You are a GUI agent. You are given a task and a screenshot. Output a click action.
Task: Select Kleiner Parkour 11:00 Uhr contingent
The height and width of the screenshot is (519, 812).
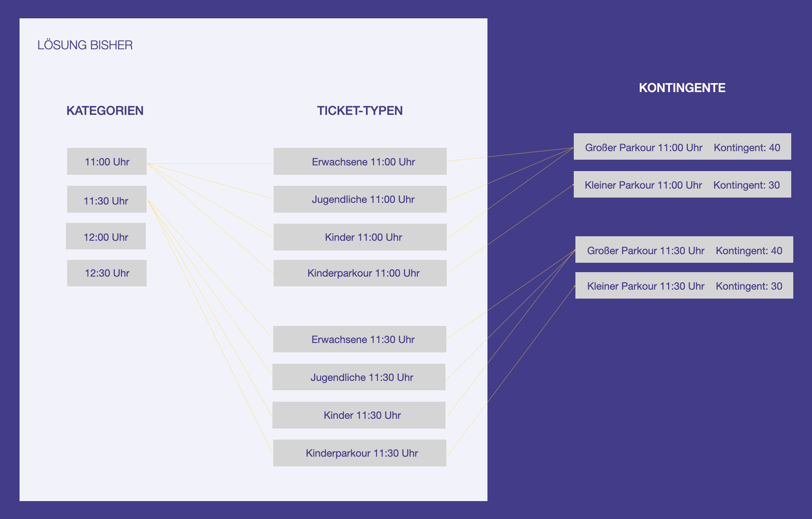683,184
